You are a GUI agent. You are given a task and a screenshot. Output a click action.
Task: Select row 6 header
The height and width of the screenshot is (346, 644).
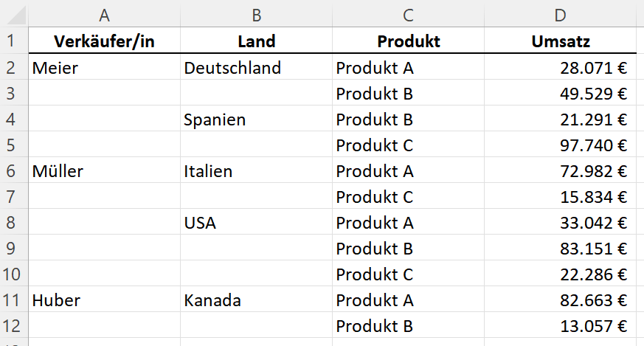(11, 170)
